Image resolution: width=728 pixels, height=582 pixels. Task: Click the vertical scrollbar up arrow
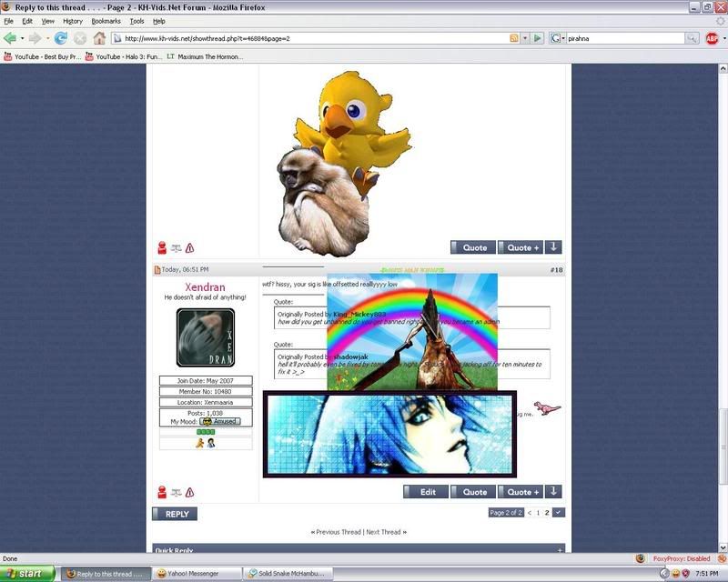point(723,69)
